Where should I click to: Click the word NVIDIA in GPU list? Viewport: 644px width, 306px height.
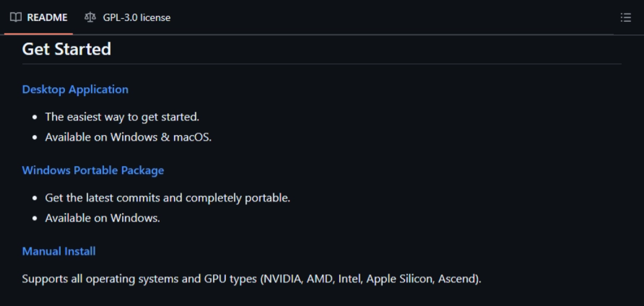(284, 279)
